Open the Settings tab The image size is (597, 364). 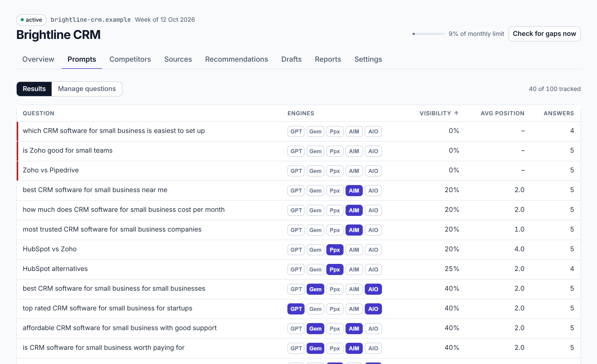click(368, 59)
